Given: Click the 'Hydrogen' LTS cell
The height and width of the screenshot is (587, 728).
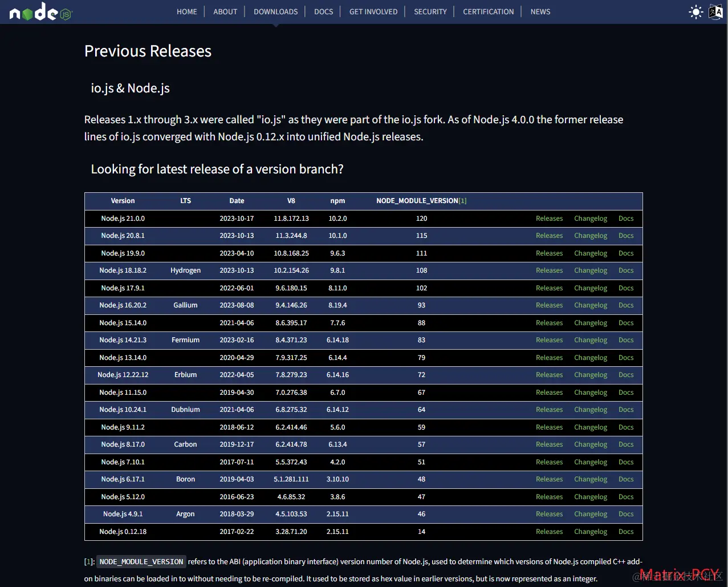Looking at the screenshot, I should pos(185,270).
